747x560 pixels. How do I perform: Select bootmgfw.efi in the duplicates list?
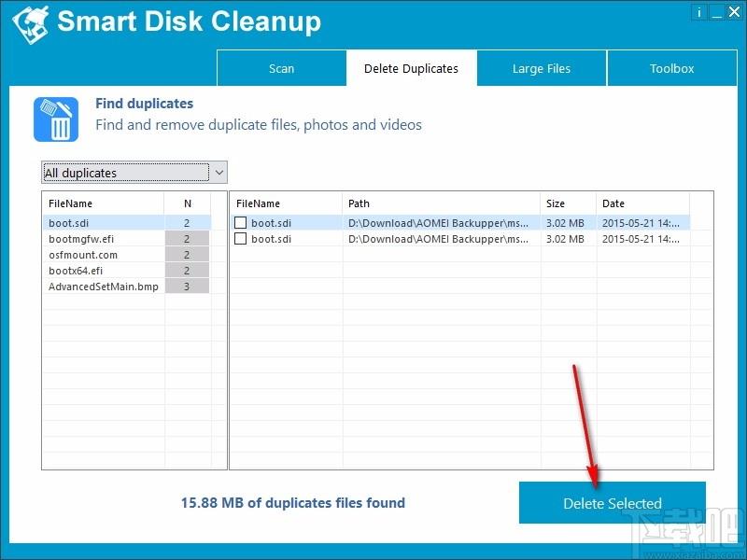pos(81,239)
